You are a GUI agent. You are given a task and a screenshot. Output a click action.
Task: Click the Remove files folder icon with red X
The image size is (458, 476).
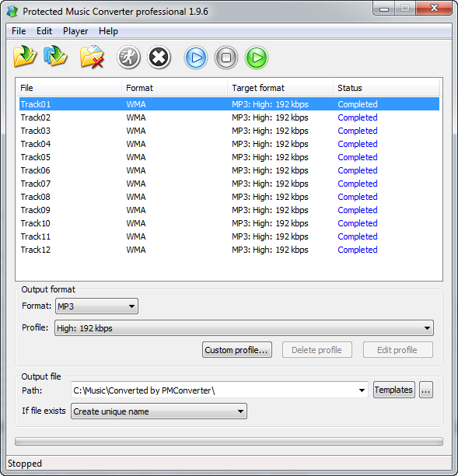(x=93, y=57)
